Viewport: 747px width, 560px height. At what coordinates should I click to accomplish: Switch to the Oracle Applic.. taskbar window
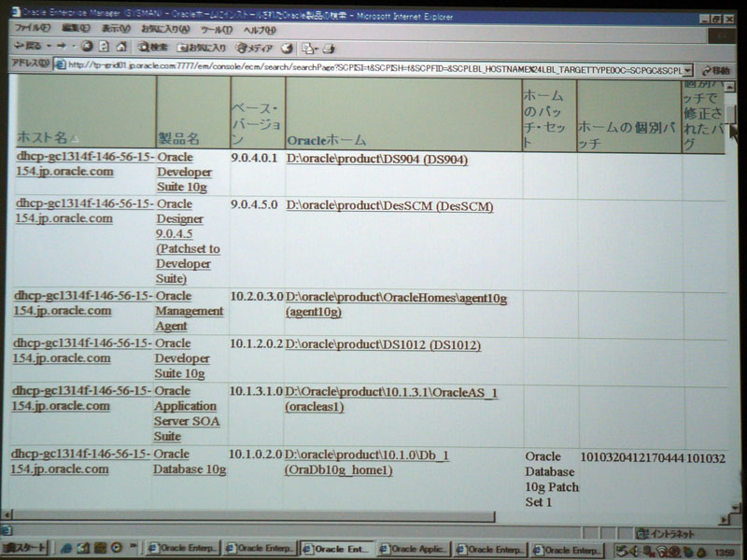click(x=414, y=549)
